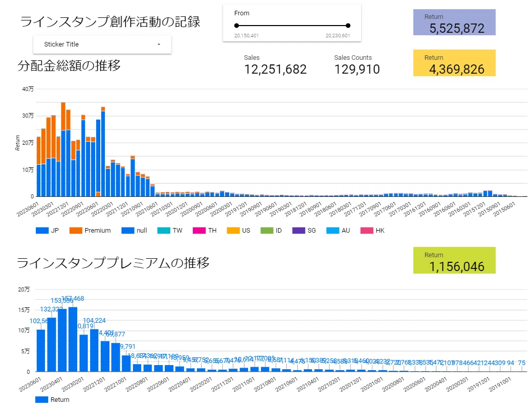The image size is (532, 406).
Task: Click the 40万 axis label in top chart
Action: (28, 89)
